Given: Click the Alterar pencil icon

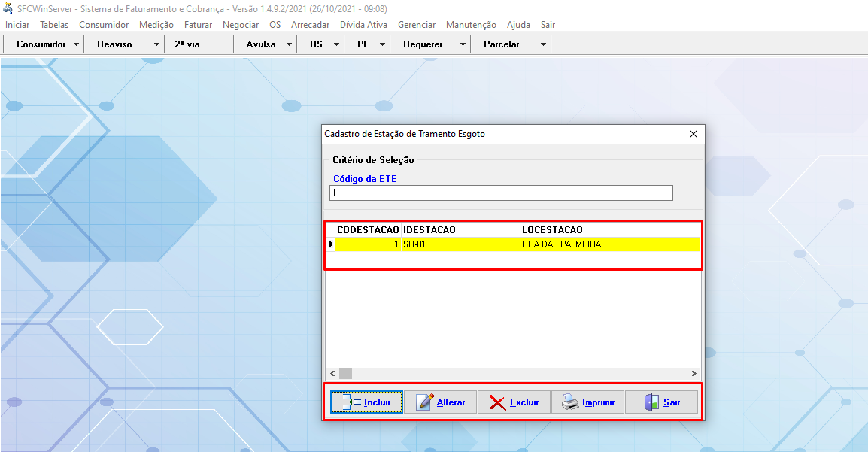Looking at the screenshot, I should 425,402.
